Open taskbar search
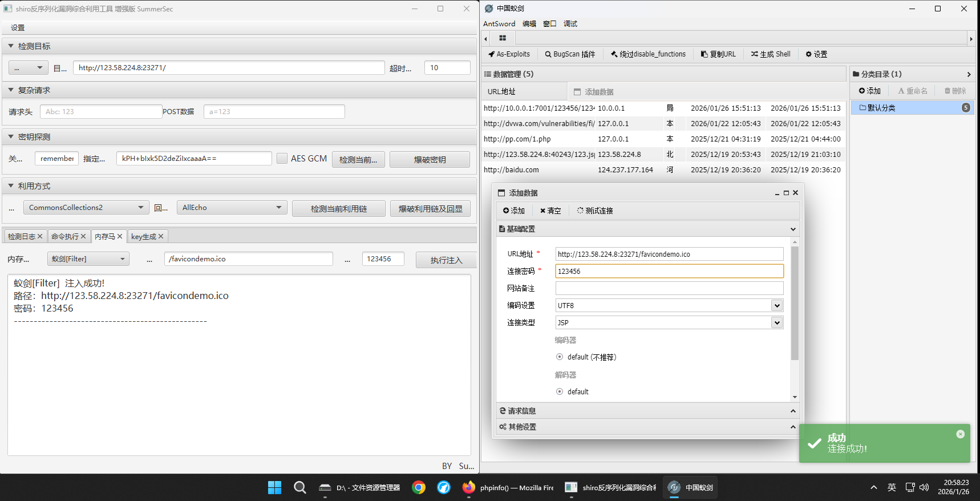Image resolution: width=980 pixels, height=501 pixels. pos(300,487)
